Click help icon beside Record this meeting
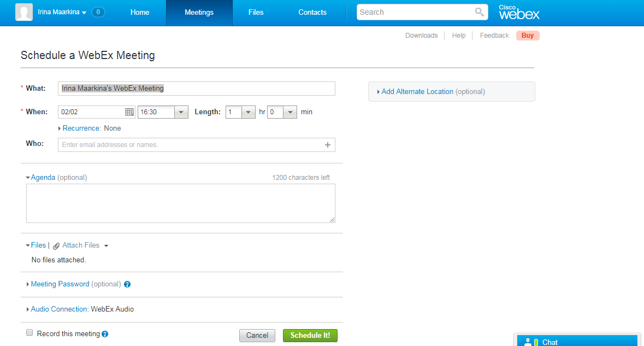 105,333
